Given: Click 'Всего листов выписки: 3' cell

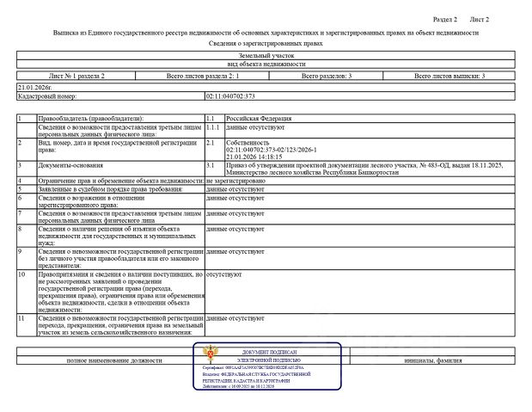Looking at the screenshot, I should point(449,76).
